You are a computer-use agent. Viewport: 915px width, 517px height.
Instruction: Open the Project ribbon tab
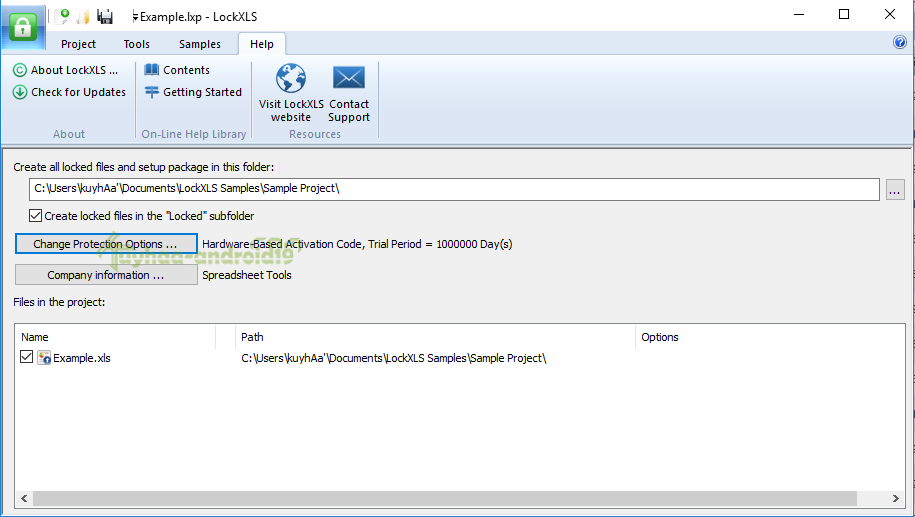coord(78,44)
